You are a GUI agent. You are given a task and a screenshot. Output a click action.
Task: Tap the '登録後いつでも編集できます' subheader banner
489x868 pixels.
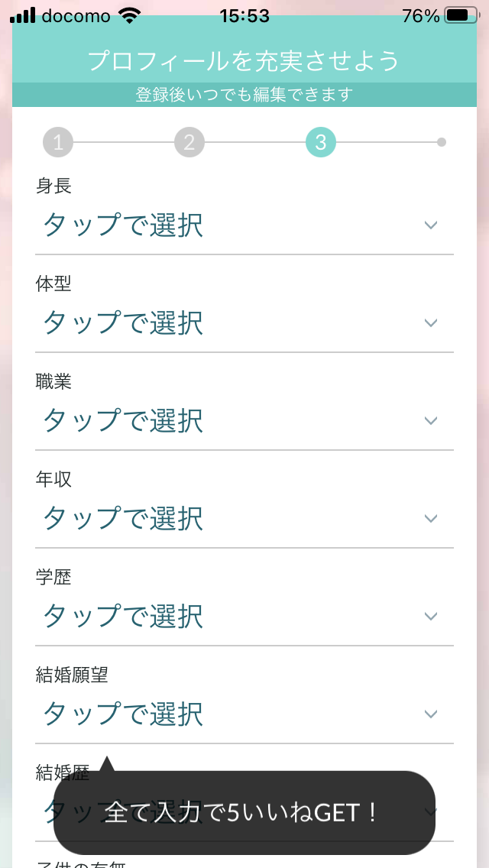(x=244, y=95)
